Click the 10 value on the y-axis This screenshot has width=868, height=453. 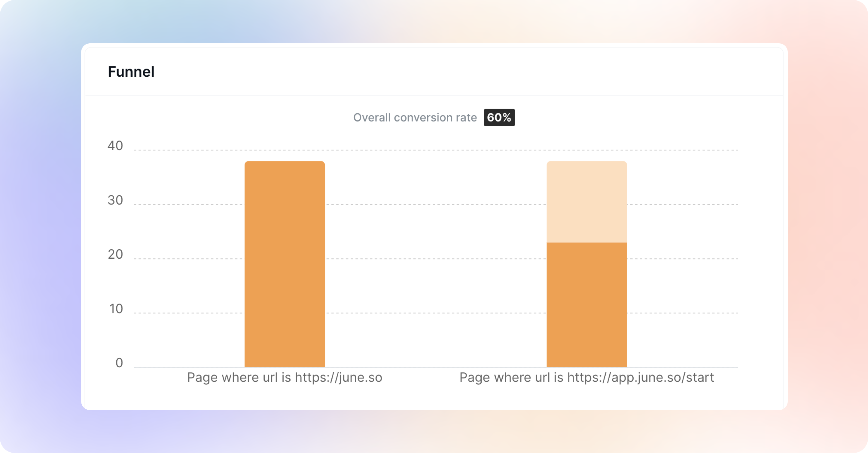116,309
